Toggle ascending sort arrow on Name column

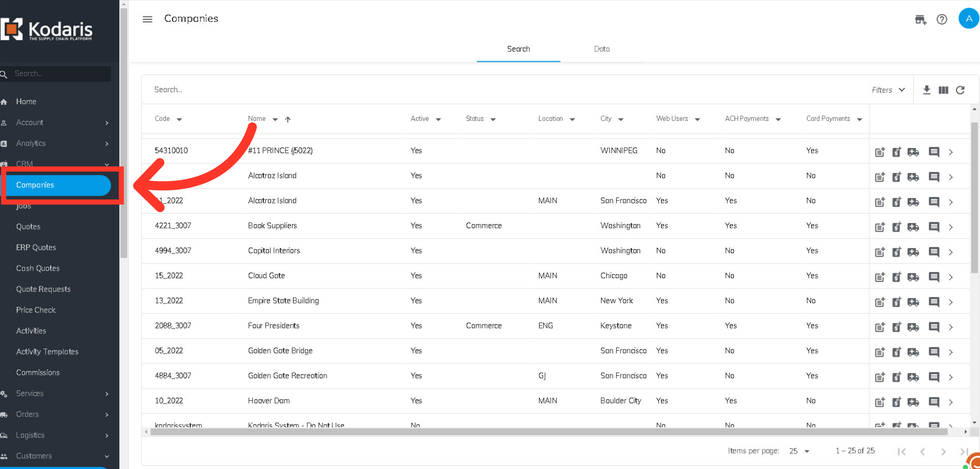pyautogui.click(x=288, y=119)
